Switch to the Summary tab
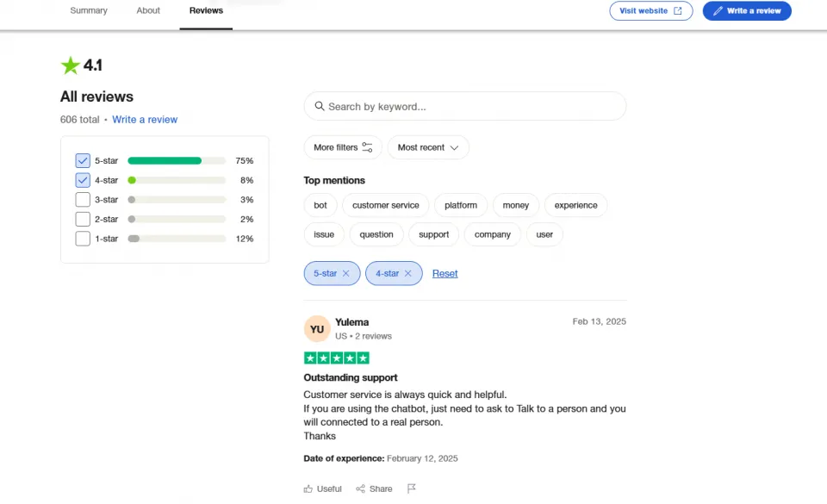The width and height of the screenshot is (827, 504). click(89, 10)
